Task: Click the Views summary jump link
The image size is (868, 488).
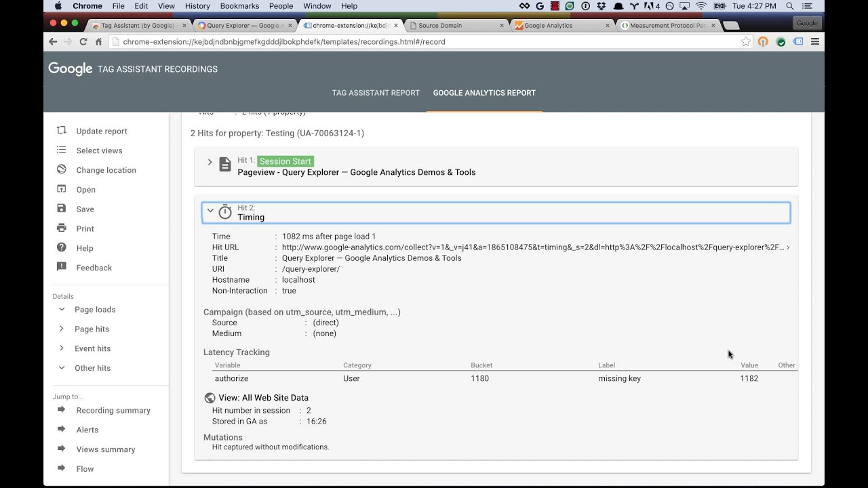Action: coord(106,449)
